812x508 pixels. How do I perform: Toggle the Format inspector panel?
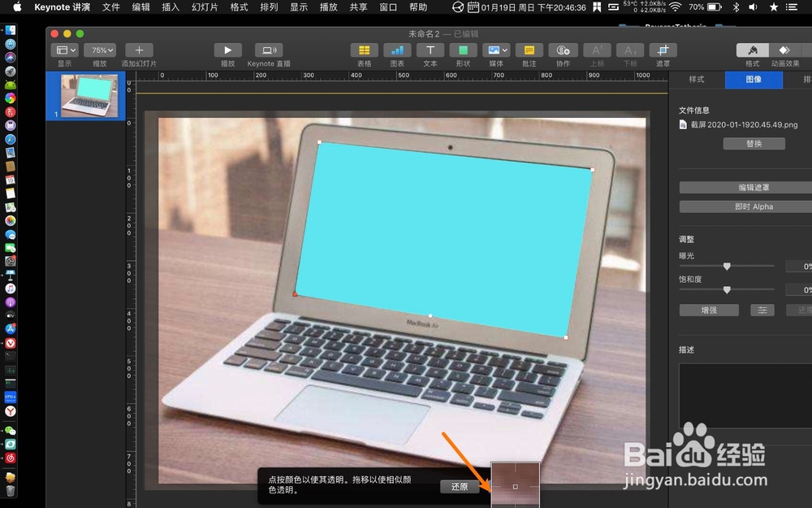[753, 50]
